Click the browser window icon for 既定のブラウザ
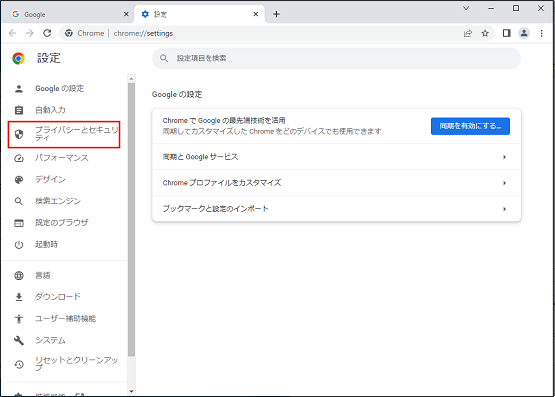Image resolution: width=555 pixels, height=397 pixels. pos(19,223)
